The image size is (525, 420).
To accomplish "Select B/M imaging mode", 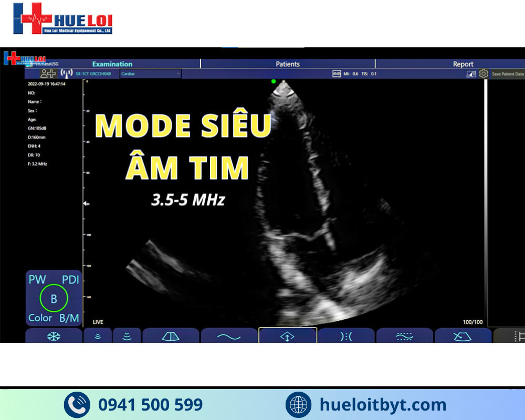I will pyautogui.click(x=69, y=318).
